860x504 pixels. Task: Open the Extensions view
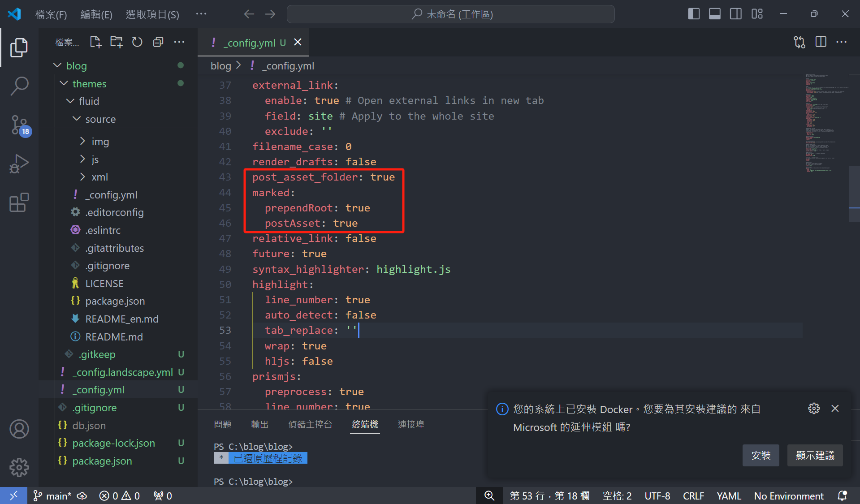[x=19, y=202]
